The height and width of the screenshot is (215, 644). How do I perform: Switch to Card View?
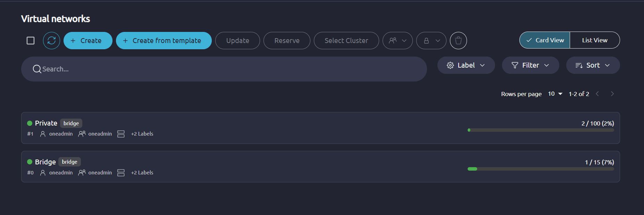point(545,40)
